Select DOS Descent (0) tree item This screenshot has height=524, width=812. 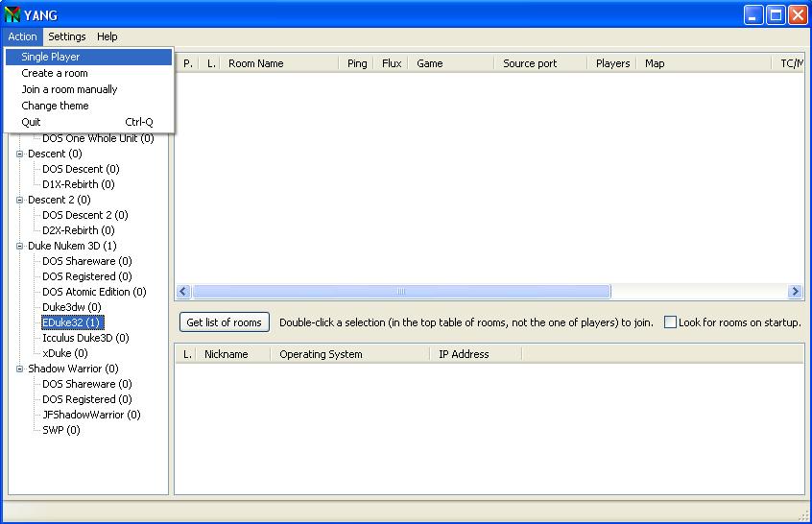tap(81, 169)
